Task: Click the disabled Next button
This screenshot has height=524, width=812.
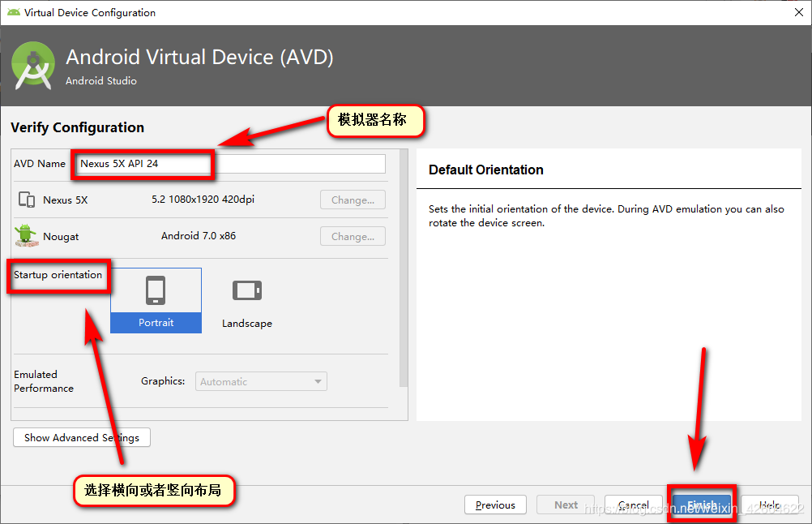Action: click(x=566, y=505)
